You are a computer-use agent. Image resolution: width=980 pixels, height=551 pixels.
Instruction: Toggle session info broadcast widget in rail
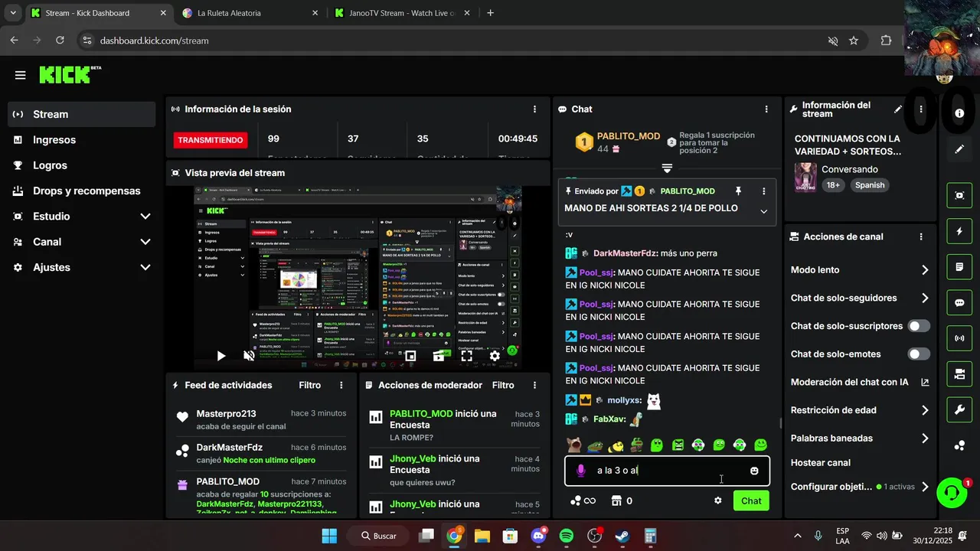(959, 338)
